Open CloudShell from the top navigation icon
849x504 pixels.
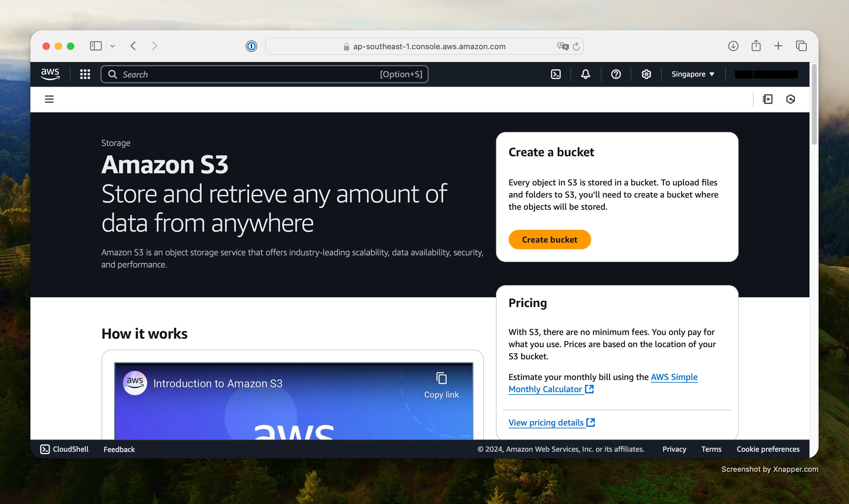556,74
